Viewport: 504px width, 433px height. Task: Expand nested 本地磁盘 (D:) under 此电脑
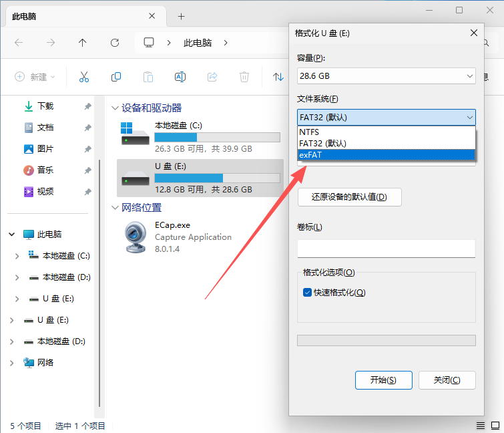click(17, 277)
